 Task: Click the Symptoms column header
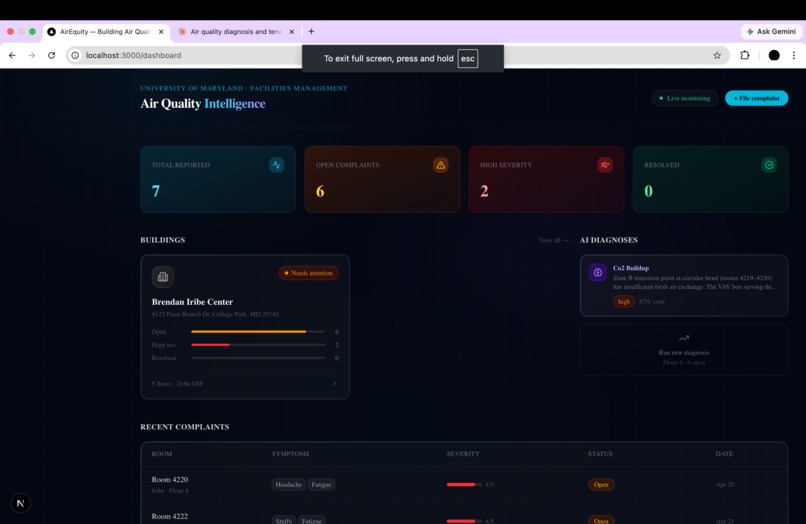coord(290,454)
